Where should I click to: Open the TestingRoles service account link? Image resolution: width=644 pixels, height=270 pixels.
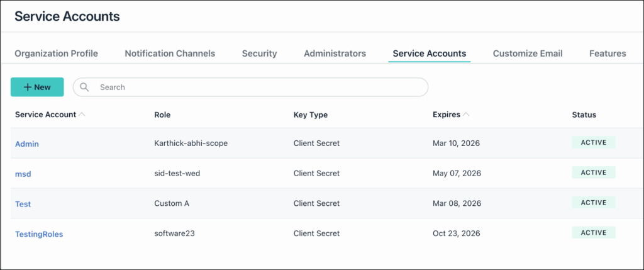pos(39,234)
